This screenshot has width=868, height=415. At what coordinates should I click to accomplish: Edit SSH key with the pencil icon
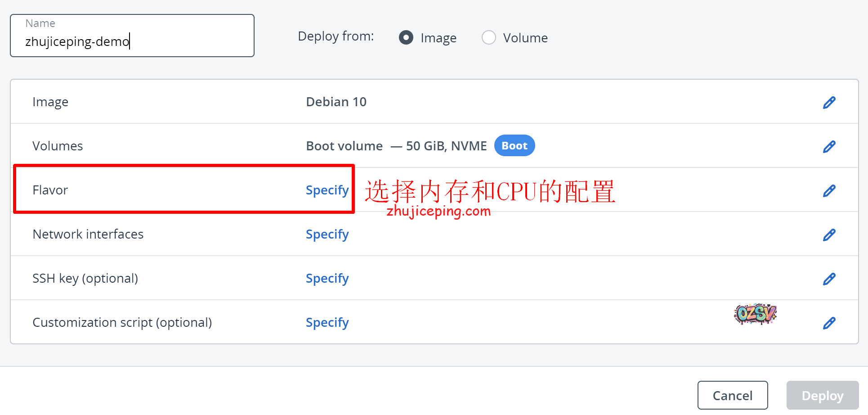tap(829, 279)
